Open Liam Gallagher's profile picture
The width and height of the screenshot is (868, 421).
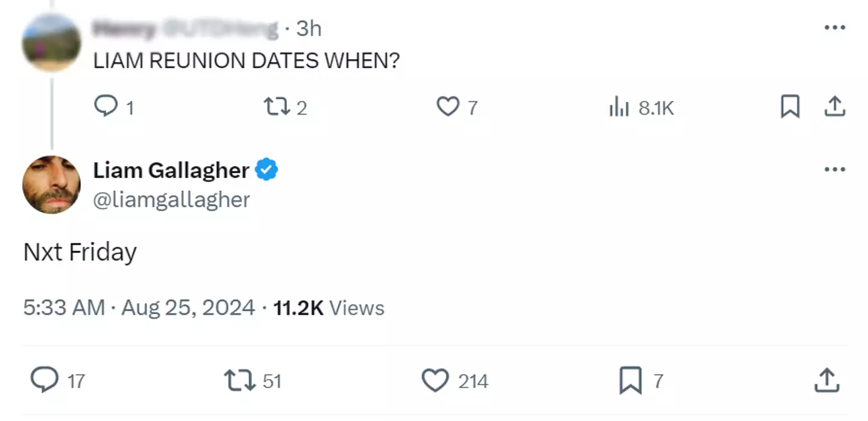pos(51,185)
